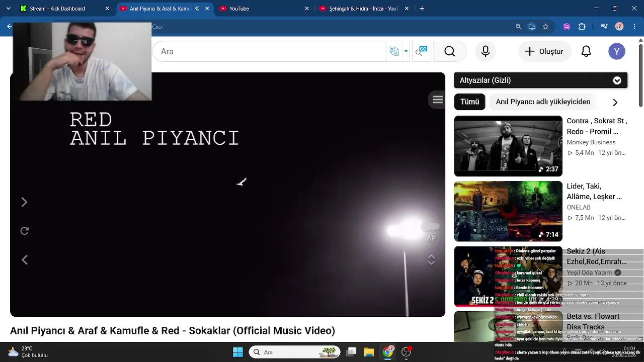This screenshot has height=362, width=644.
Task: Start voice search with the microphone
Action: point(486,51)
